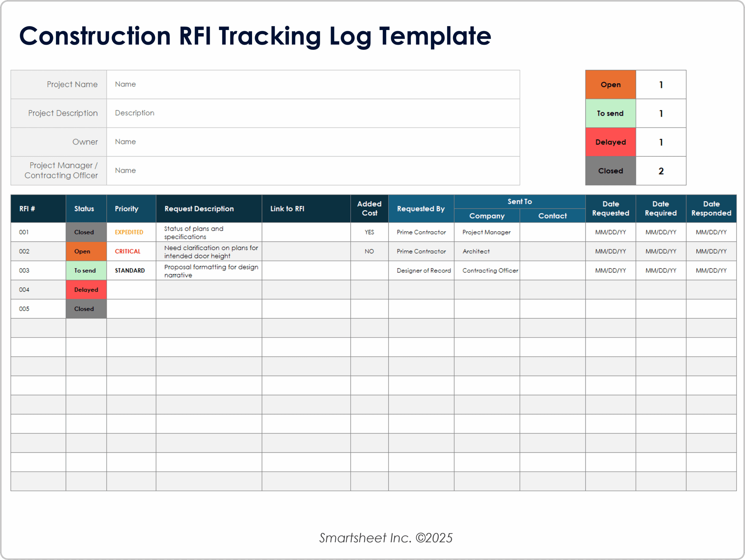Click Prime Contractor in row 001
The width and height of the screenshot is (745, 560).
click(421, 232)
